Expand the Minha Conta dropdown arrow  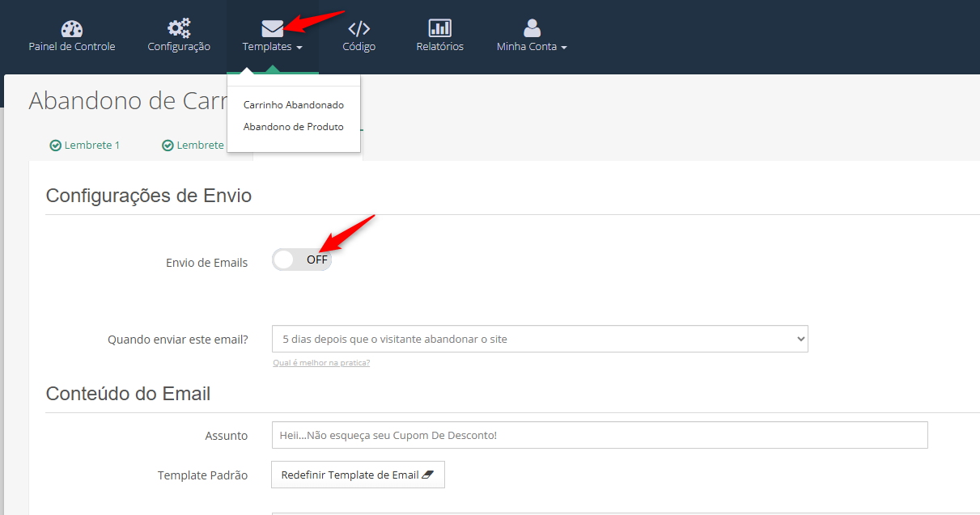564,48
